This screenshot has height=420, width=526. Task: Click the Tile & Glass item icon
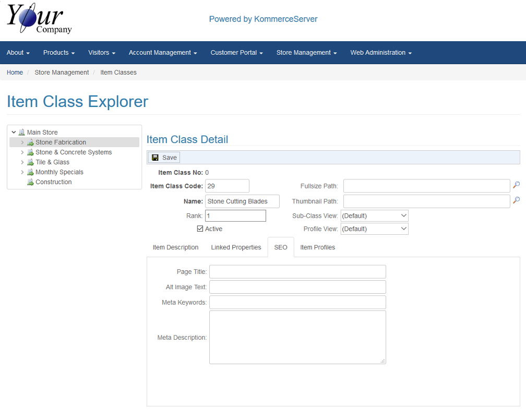[x=30, y=162]
